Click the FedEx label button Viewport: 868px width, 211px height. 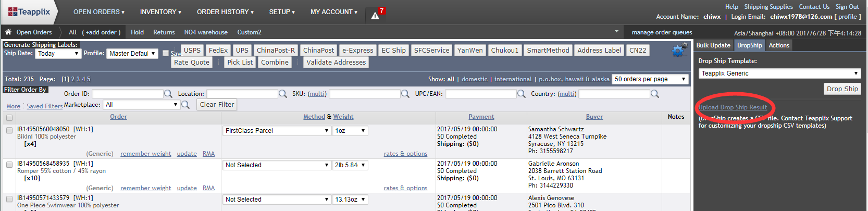tap(218, 51)
